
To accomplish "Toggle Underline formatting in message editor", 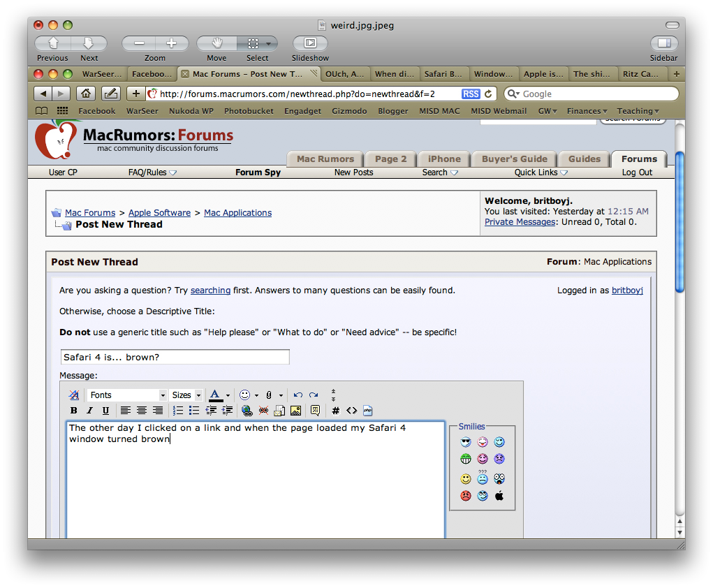I will point(105,411).
